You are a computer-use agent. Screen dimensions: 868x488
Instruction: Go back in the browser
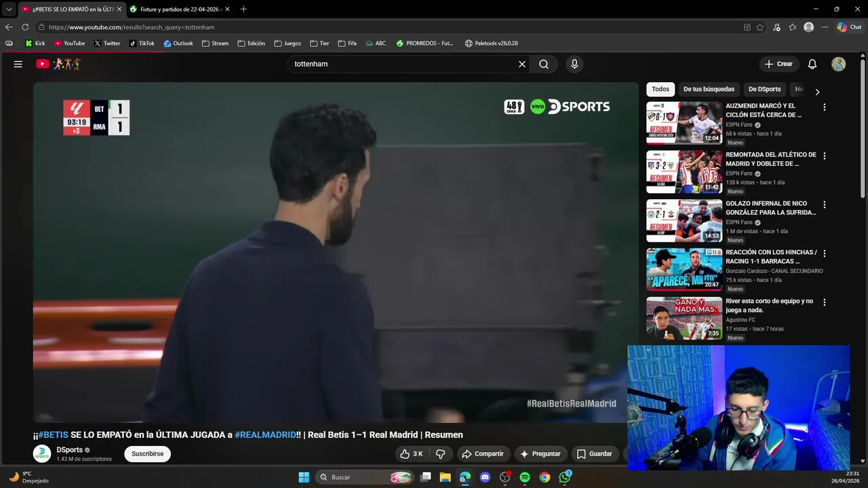9,27
